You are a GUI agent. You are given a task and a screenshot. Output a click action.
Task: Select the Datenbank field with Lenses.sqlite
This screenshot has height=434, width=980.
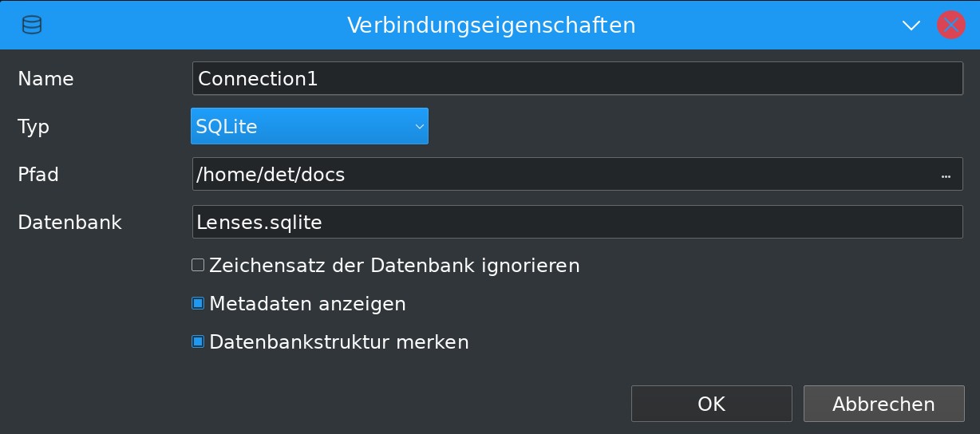(577, 223)
